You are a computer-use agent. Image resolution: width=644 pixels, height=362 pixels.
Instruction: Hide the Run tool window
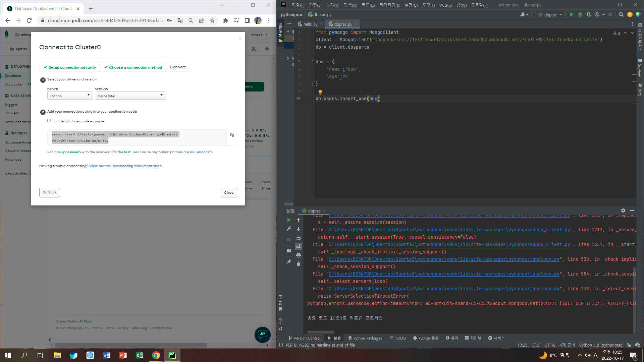pyautogui.click(x=632, y=210)
